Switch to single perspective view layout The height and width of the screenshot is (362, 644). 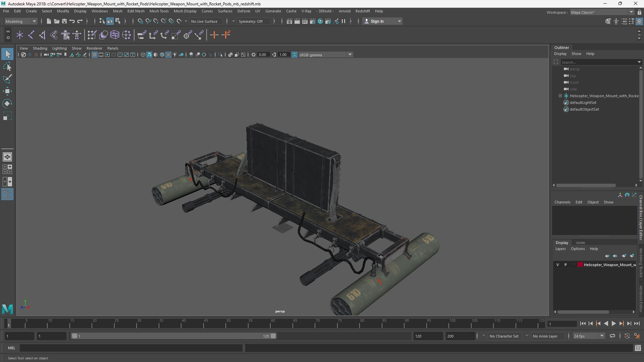coord(7,157)
